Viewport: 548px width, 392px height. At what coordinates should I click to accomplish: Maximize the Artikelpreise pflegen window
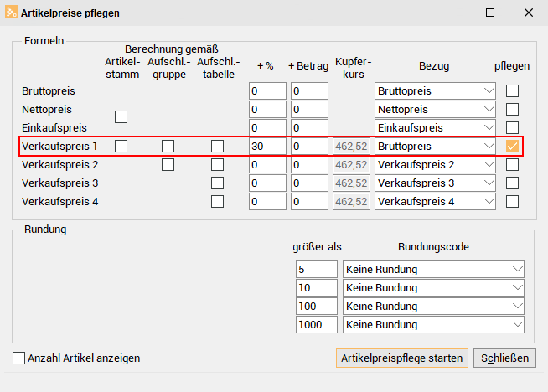pyautogui.click(x=490, y=13)
